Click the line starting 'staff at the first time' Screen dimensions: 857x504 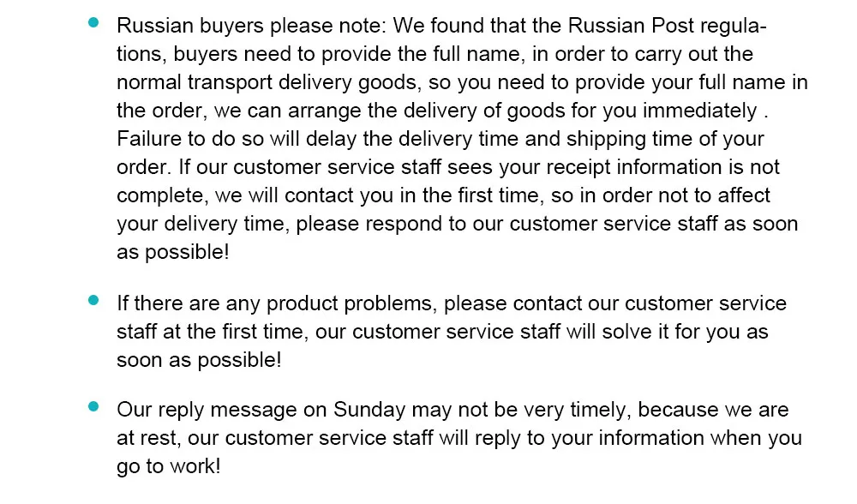click(x=442, y=332)
